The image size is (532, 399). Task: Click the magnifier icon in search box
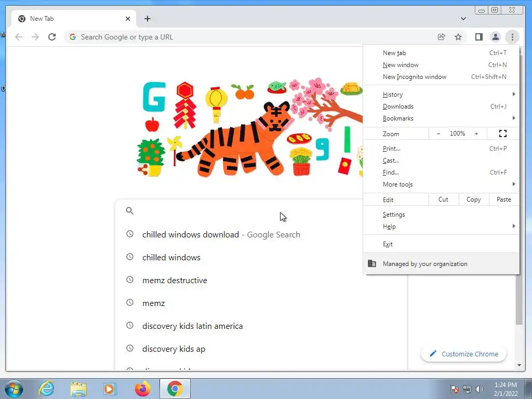point(129,211)
